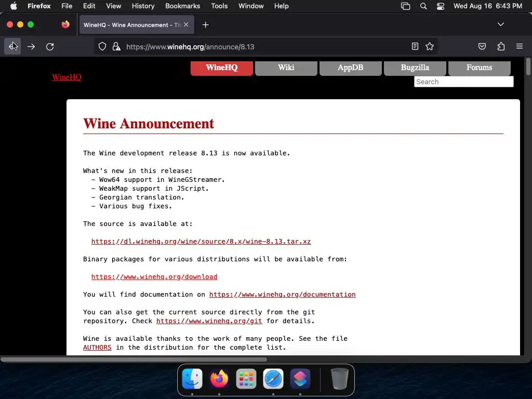Open the winehq.org/git link
The image size is (532, 399).
pos(209,321)
